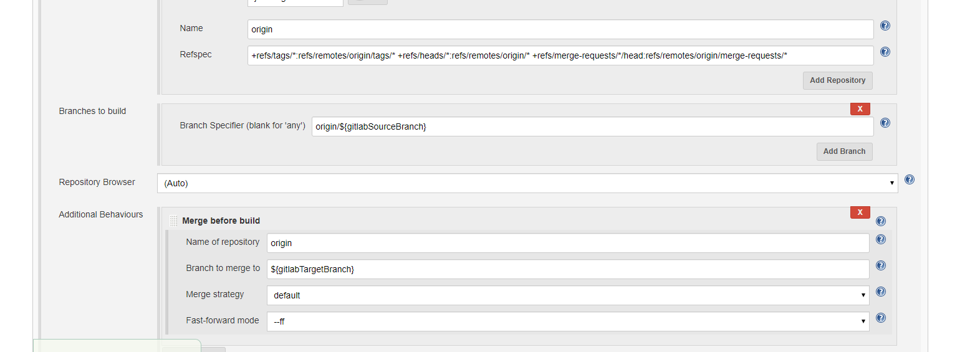Screen dimensions: 980x352
Task: Open the Repository Browser dropdown
Action: (527, 183)
